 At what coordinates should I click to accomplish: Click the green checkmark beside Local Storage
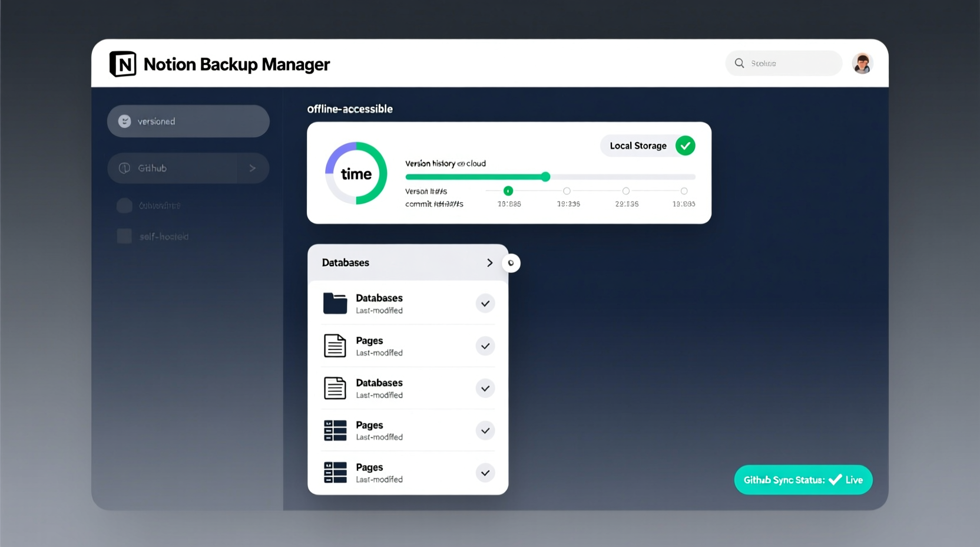pos(685,146)
